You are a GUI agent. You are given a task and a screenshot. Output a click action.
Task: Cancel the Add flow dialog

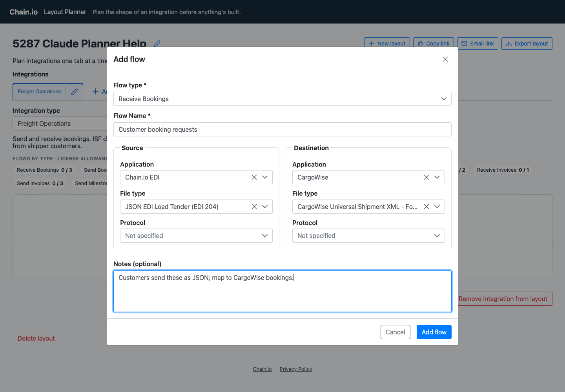[395, 332]
